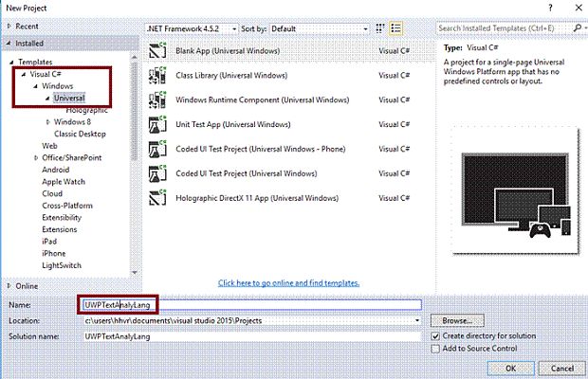Select Holographic tree item
The image size is (588, 379).
pos(86,110)
